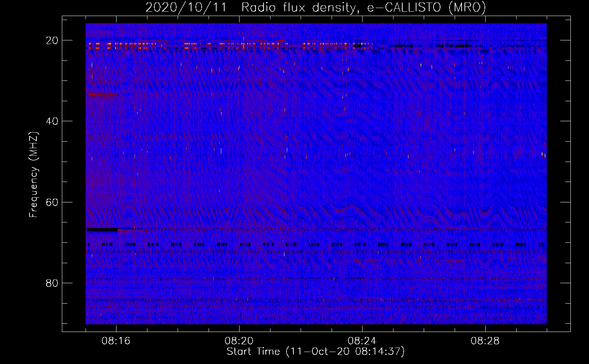This screenshot has width=589, height=364.
Task: Select the 20 MHz frequency tick label
Action: click(x=52, y=40)
